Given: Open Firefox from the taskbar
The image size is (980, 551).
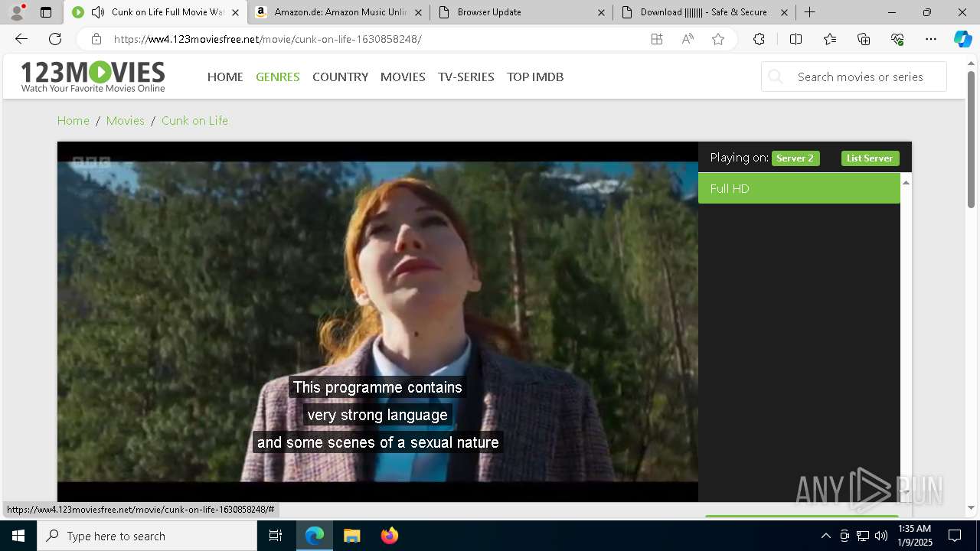Looking at the screenshot, I should pos(389,536).
